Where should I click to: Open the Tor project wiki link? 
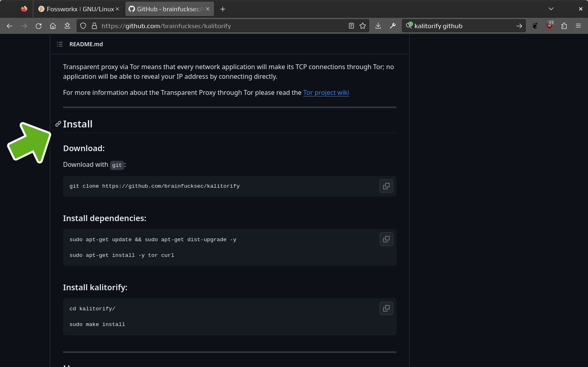pyautogui.click(x=326, y=92)
